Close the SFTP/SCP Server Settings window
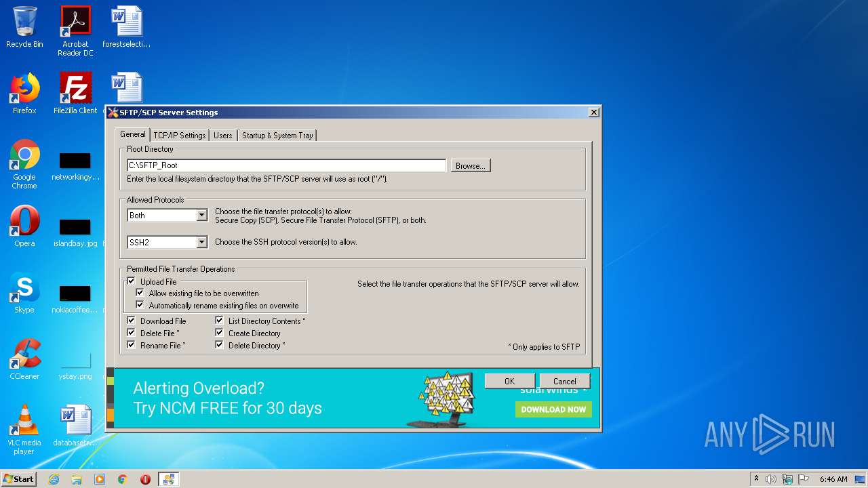Viewport: 868px width, 488px height. 593,113
